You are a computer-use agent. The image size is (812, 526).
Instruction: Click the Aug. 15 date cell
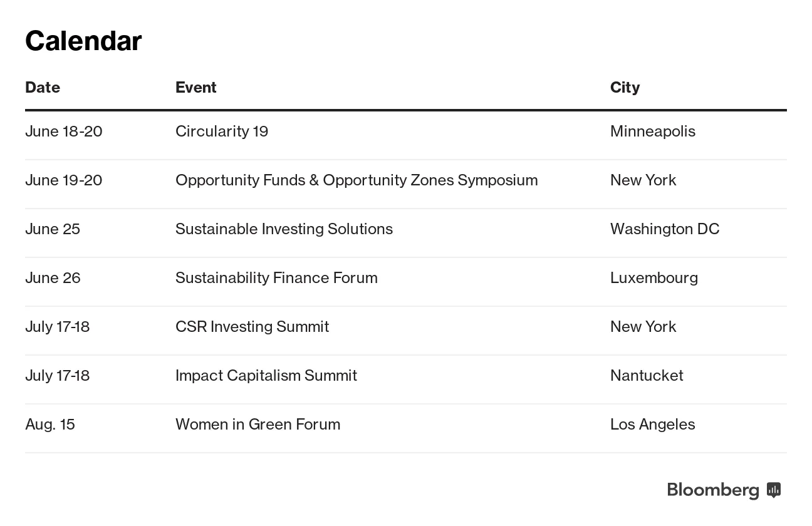pos(50,424)
